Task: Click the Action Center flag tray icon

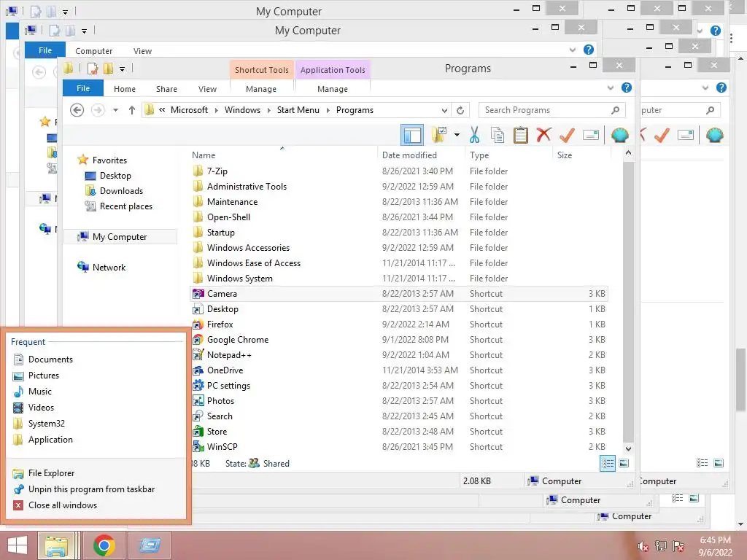Action: [678, 546]
